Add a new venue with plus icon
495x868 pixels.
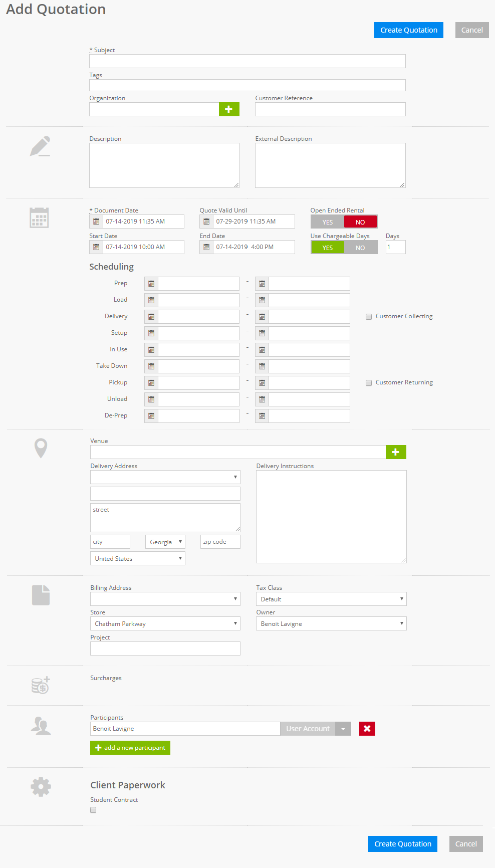coord(396,452)
